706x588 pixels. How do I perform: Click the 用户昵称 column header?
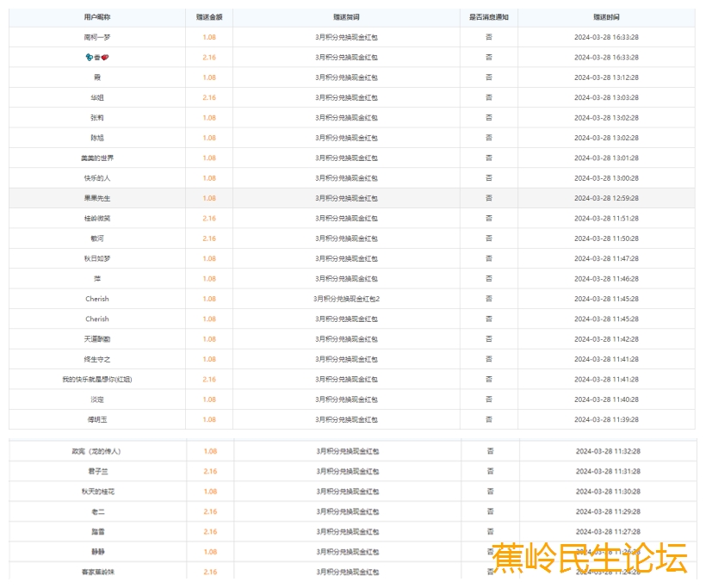tap(97, 17)
